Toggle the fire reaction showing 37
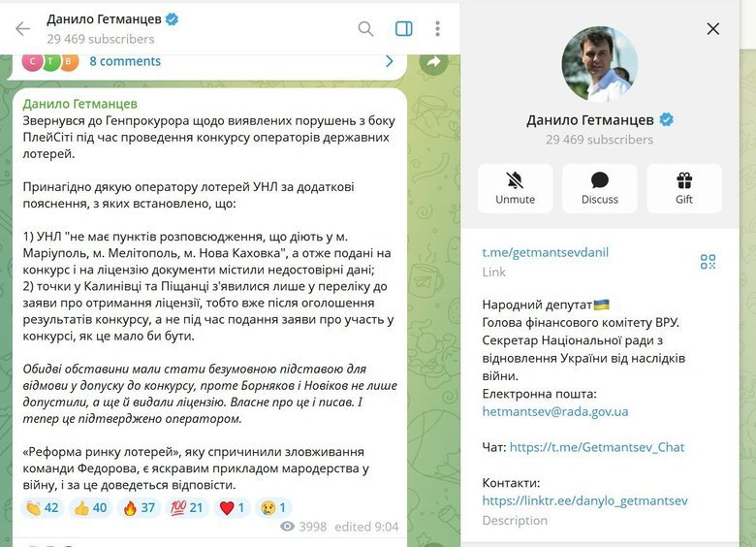Viewport: 756px width, 547px height. [x=139, y=507]
